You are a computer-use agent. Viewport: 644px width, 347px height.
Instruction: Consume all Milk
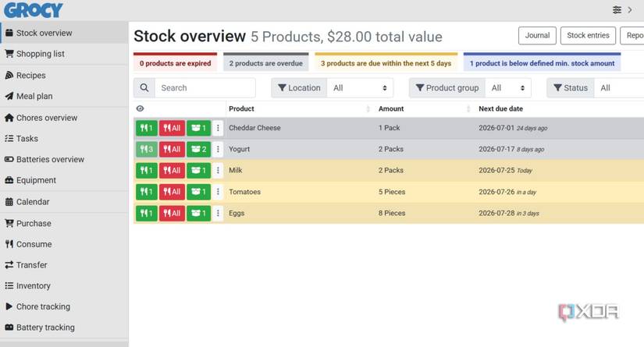click(172, 170)
